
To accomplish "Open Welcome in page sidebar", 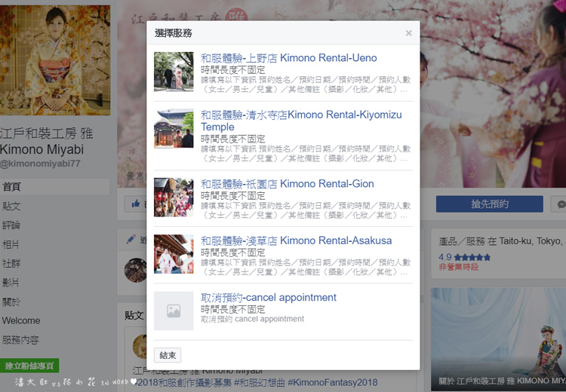I will click(x=21, y=320).
